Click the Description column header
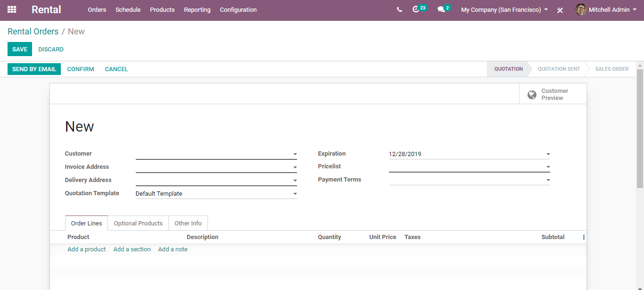The image size is (644, 290). (202, 237)
